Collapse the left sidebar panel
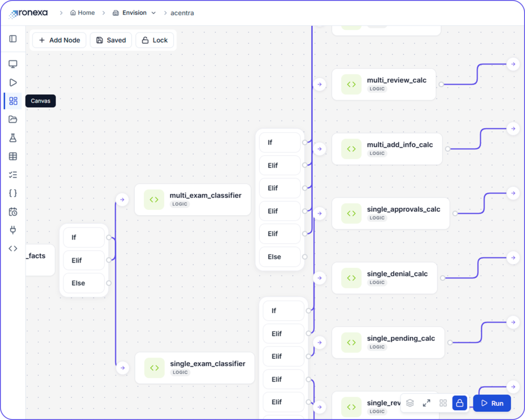 coord(13,39)
